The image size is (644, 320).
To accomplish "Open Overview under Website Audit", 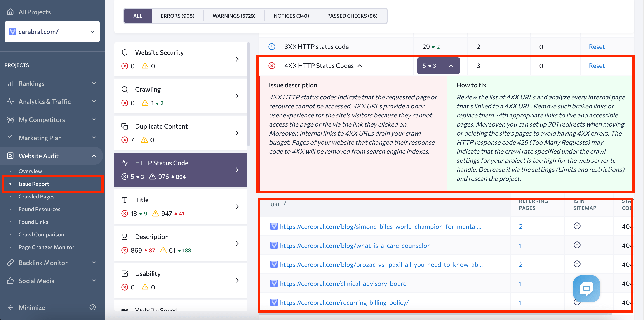I will pyautogui.click(x=30, y=171).
